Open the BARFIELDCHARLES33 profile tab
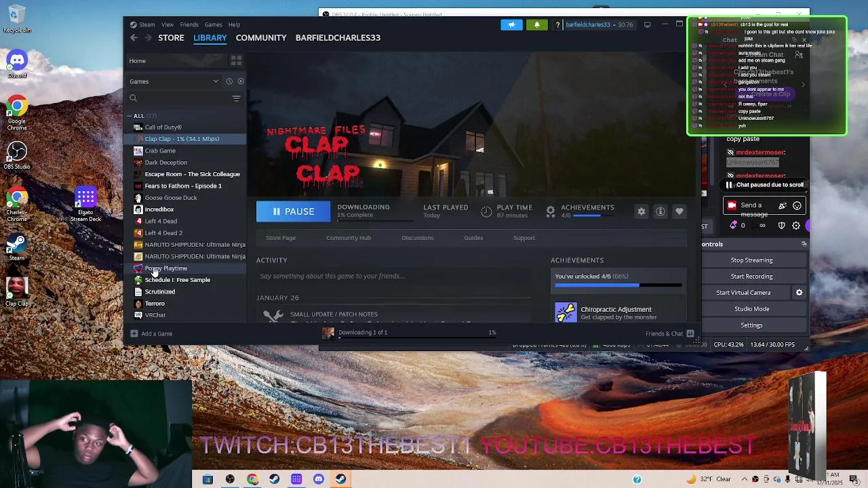This screenshot has height=488, width=868. [x=338, y=38]
